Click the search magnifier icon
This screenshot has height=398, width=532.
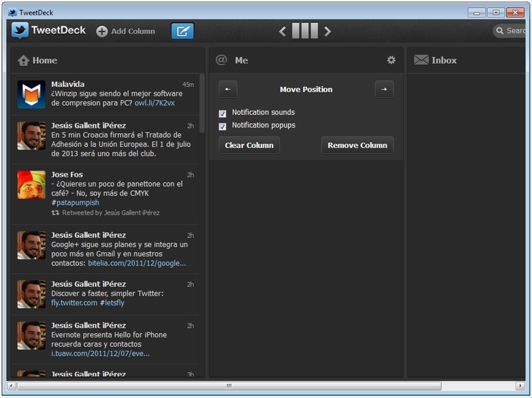[500, 31]
